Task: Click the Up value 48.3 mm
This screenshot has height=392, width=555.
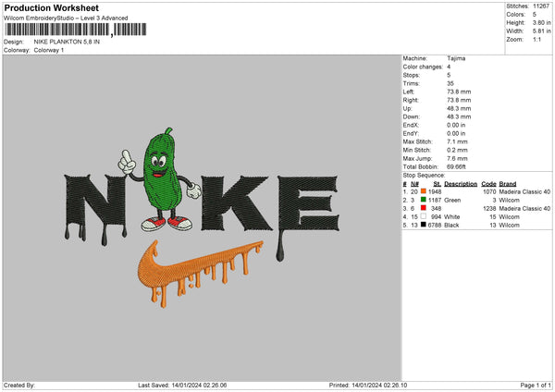Action: click(459, 108)
